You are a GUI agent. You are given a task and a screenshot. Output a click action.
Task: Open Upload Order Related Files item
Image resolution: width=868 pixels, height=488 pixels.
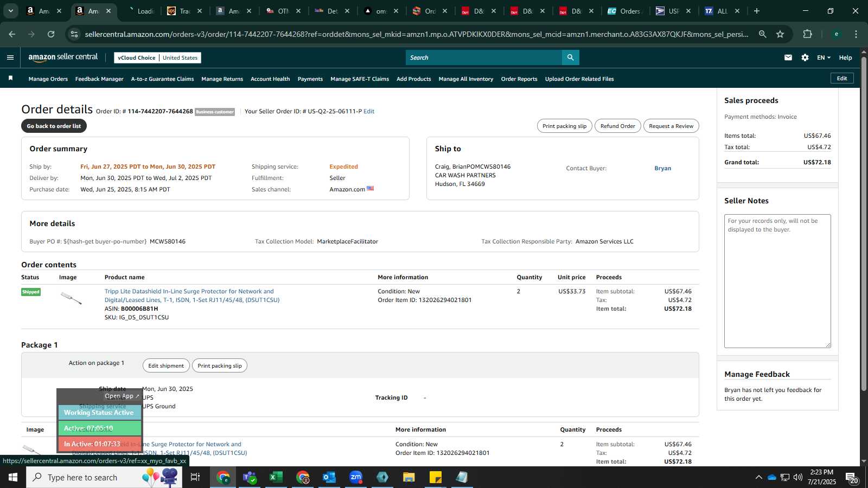(579, 79)
